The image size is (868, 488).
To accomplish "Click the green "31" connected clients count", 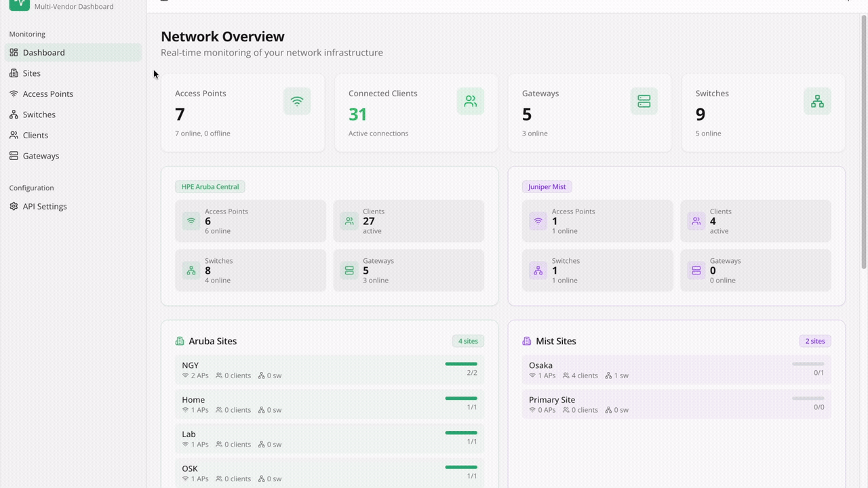I will (357, 115).
